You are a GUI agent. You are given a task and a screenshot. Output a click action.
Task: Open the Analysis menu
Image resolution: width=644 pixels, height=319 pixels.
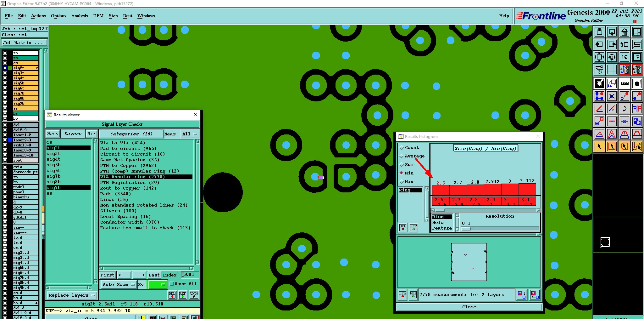coord(80,16)
